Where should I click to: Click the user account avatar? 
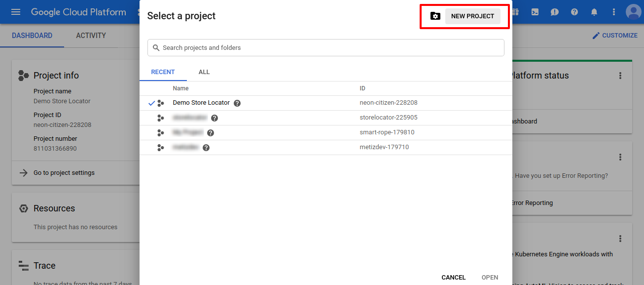click(633, 12)
